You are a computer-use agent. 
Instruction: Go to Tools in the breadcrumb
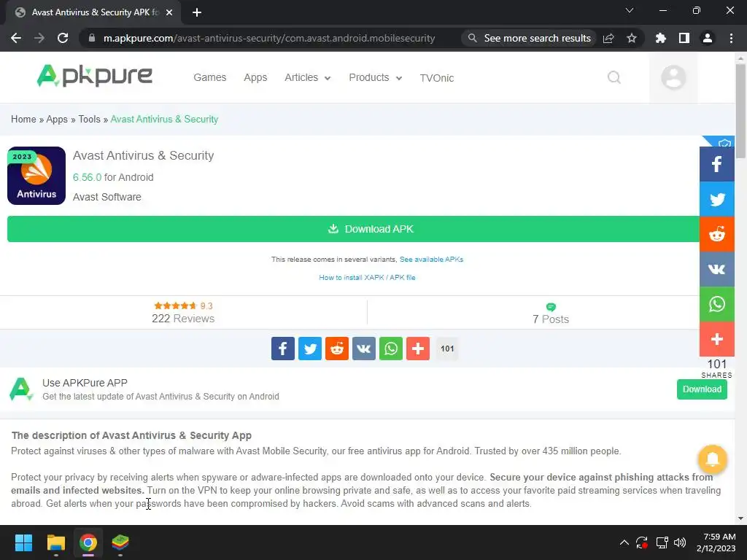pyautogui.click(x=89, y=119)
